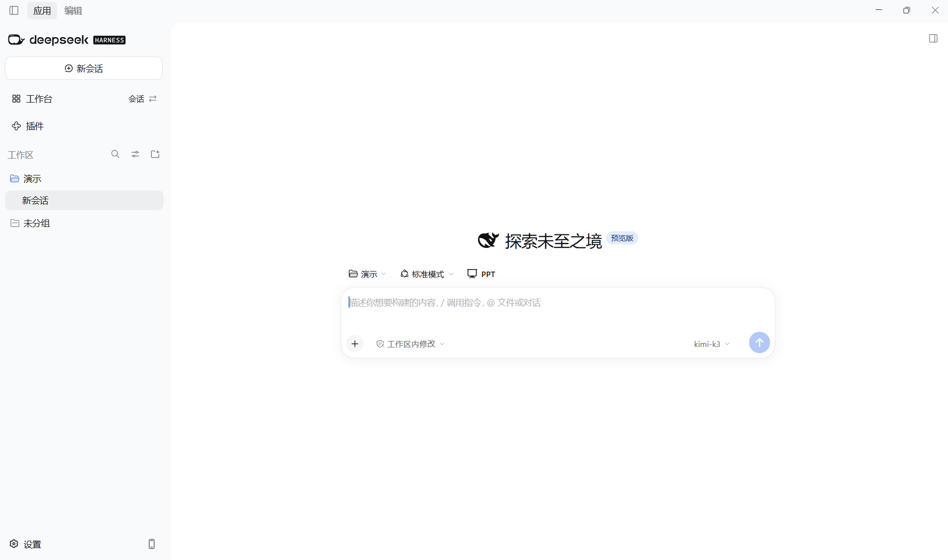
Task: Create a new workspace folder icon
Action: point(155,154)
